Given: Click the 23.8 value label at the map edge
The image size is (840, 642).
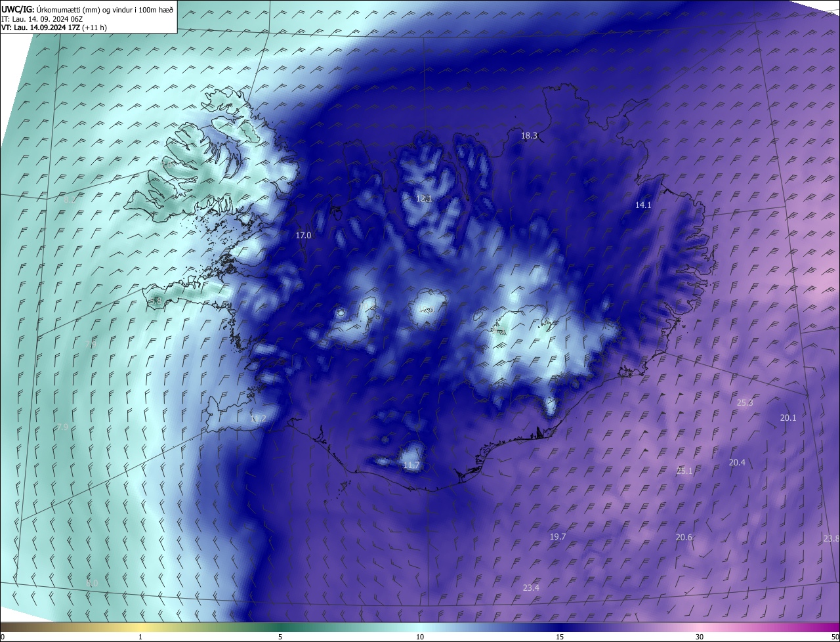Looking at the screenshot, I should [831, 539].
